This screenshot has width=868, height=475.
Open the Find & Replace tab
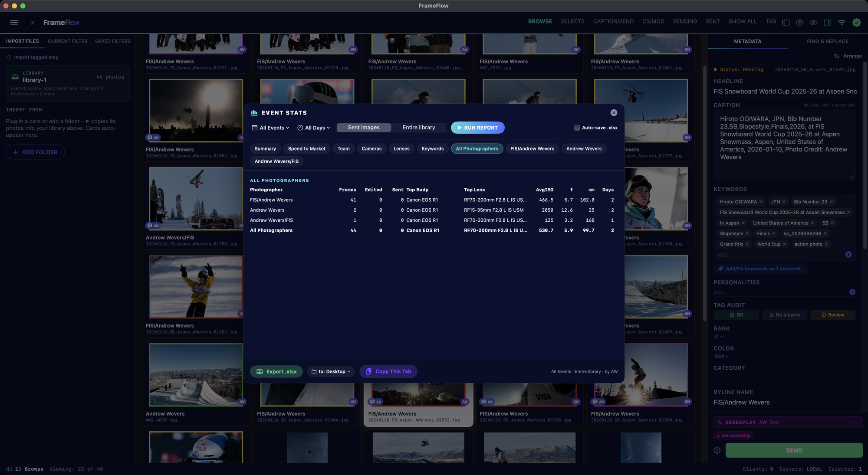coord(828,42)
